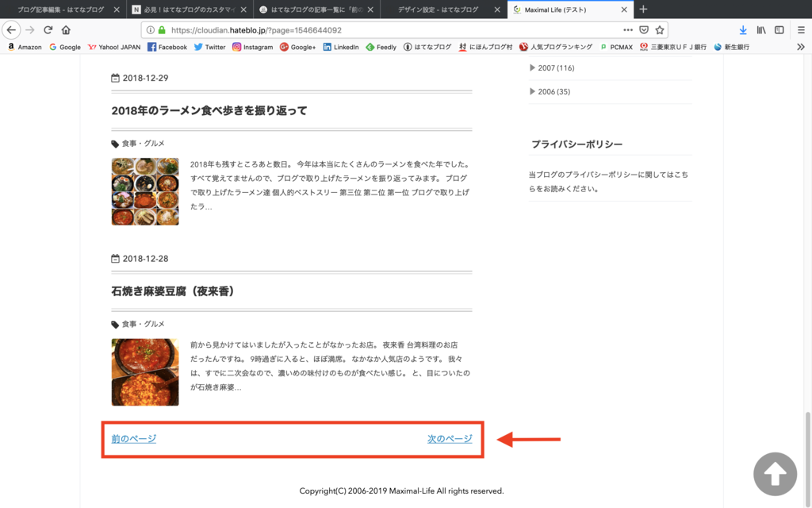Open a new tab with plus button

[643, 10]
